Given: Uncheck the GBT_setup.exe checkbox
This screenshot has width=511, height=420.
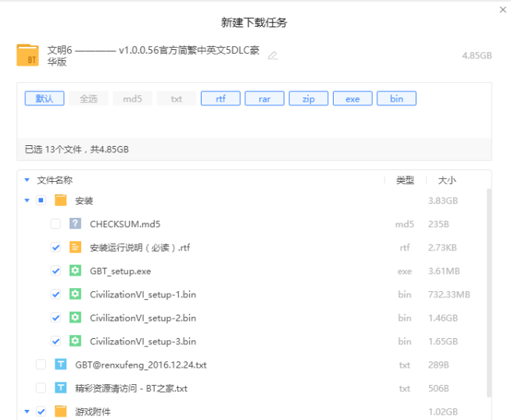Looking at the screenshot, I should (x=55, y=271).
